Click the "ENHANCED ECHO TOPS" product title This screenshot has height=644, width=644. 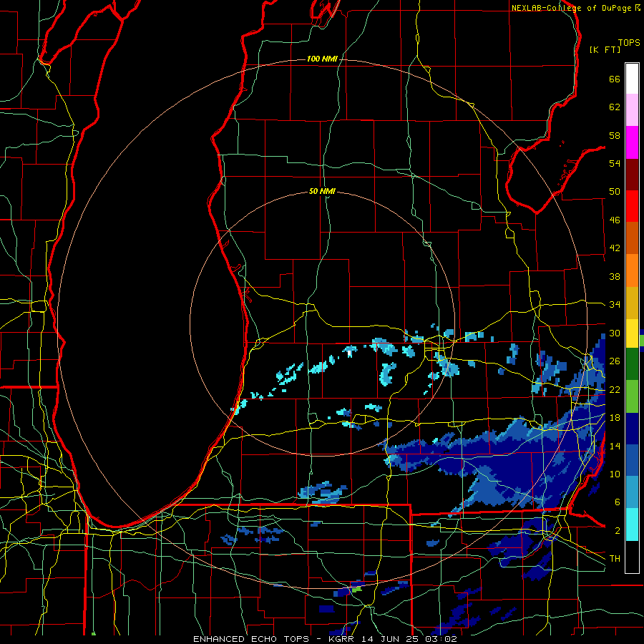[x=250, y=639]
